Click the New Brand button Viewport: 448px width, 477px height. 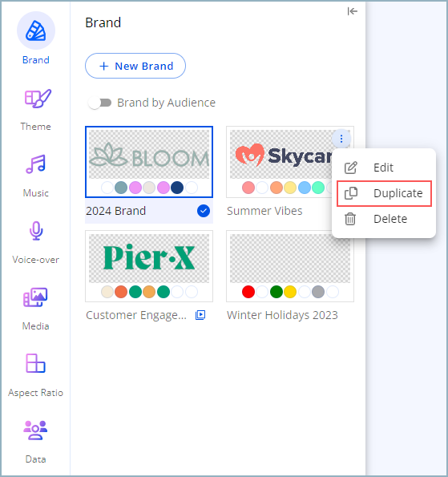point(135,66)
